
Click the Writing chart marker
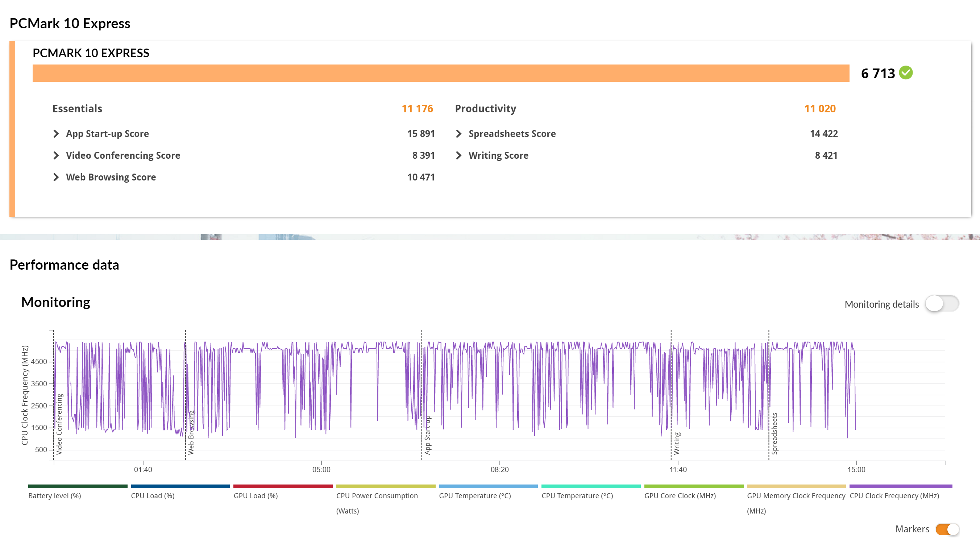pyautogui.click(x=677, y=443)
